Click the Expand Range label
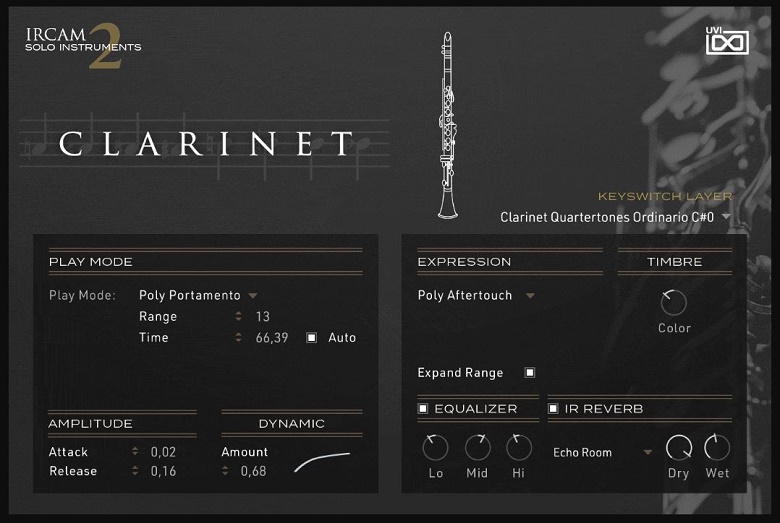The height and width of the screenshot is (523, 780). point(460,373)
